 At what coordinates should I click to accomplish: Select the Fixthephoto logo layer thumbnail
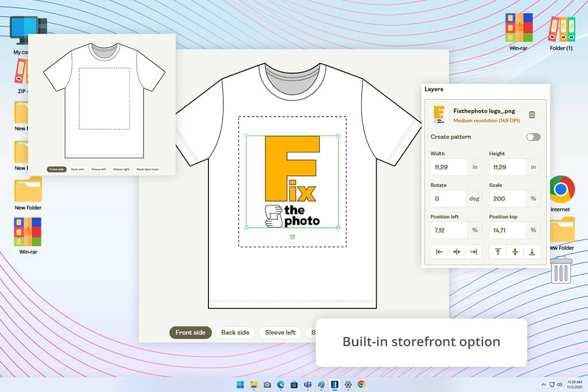(x=439, y=115)
